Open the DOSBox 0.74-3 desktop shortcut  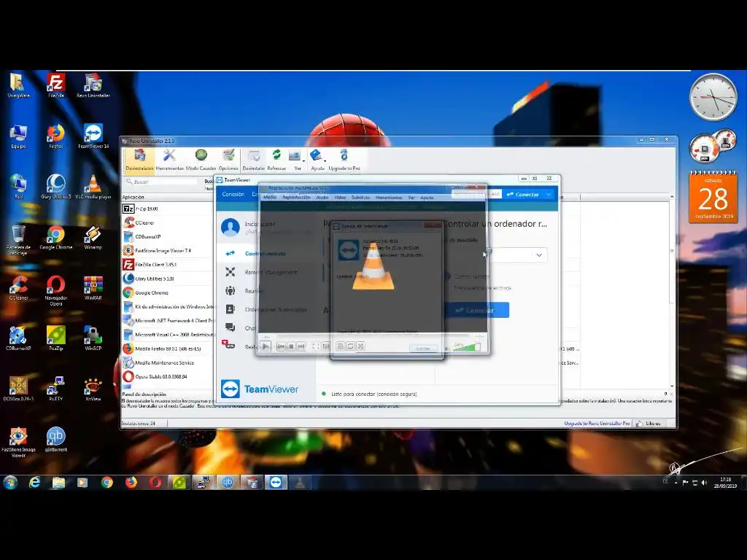pos(18,389)
